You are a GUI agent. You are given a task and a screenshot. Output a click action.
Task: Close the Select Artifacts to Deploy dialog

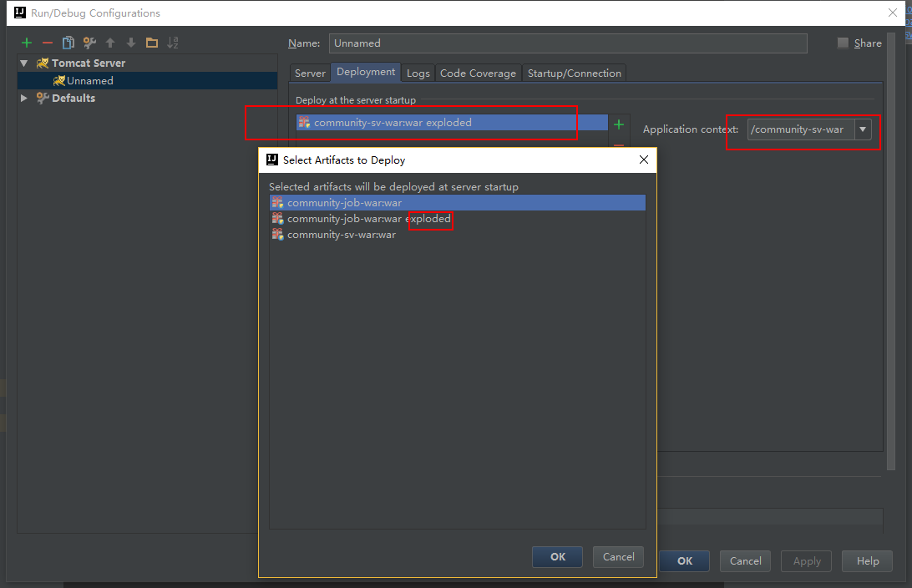tap(643, 160)
